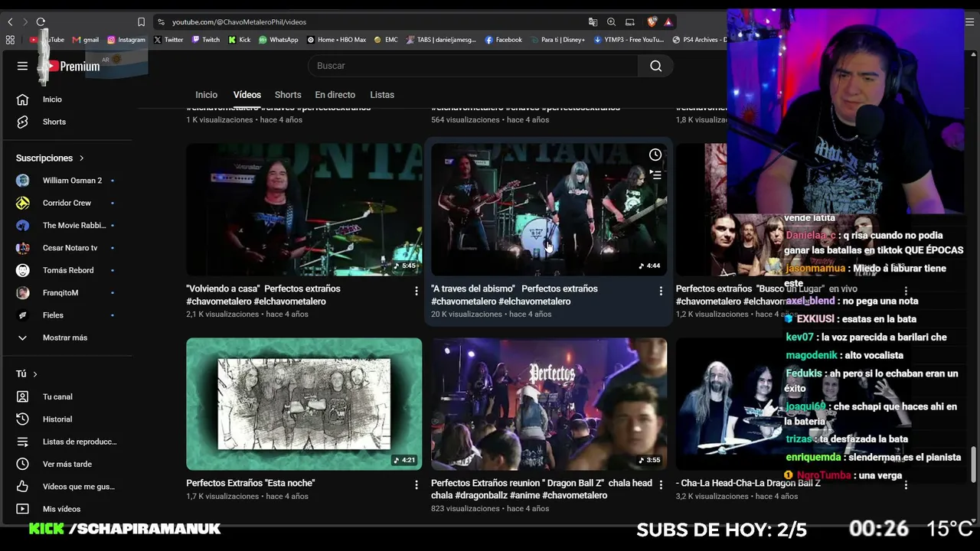Open Para ti | Disney+ bookmark
The image size is (980, 551).
pyautogui.click(x=557, y=40)
